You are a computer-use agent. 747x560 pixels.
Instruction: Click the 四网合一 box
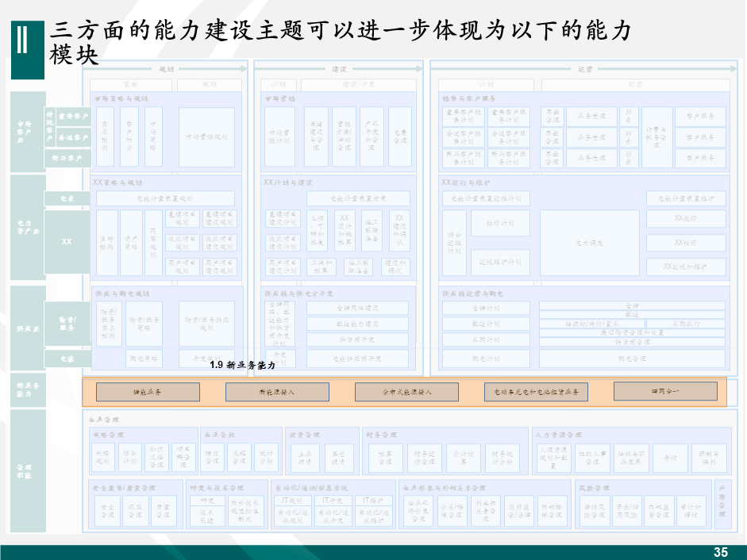pyautogui.click(x=665, y=391)
